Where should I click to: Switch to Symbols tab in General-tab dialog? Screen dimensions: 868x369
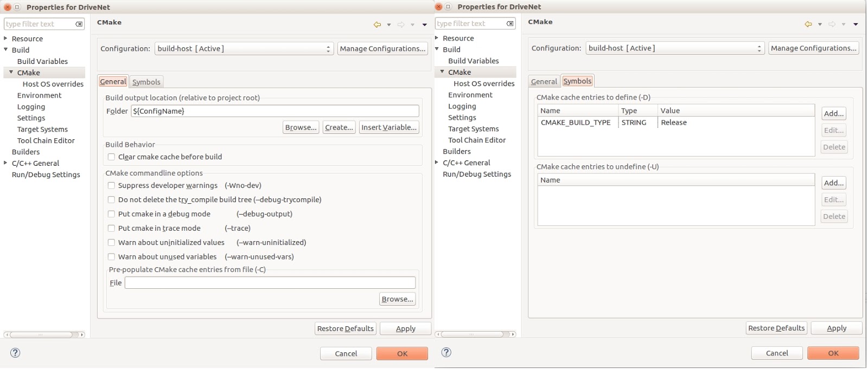coord(146,82)
